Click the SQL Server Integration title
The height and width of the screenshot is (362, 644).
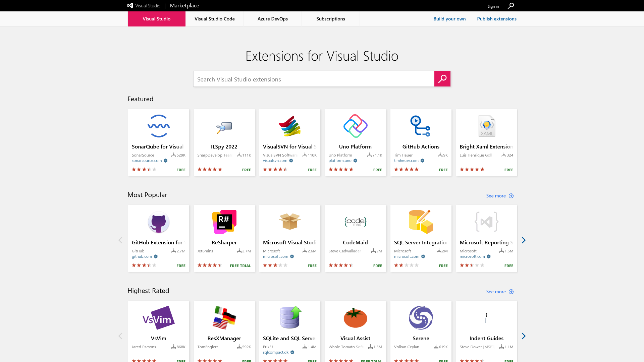(x=421, y=242)
